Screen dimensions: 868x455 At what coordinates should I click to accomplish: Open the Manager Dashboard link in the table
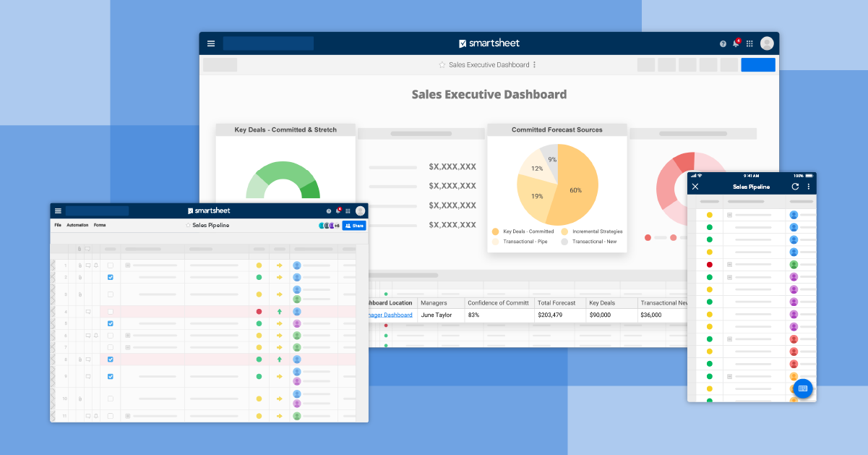coord(390,315)
